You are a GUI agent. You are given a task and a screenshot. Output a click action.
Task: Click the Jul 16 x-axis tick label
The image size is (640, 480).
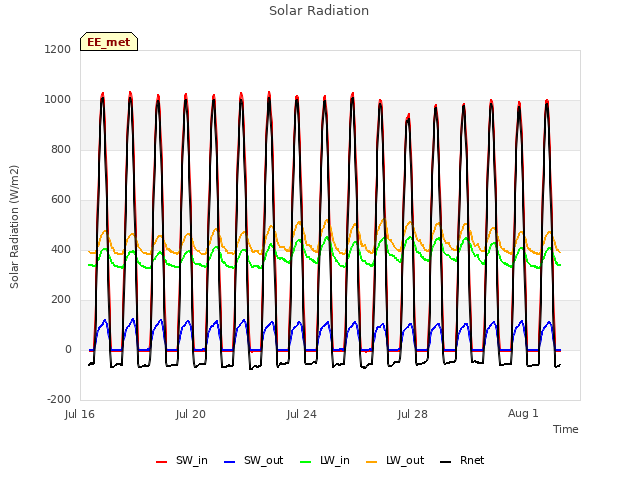point(80,414)
